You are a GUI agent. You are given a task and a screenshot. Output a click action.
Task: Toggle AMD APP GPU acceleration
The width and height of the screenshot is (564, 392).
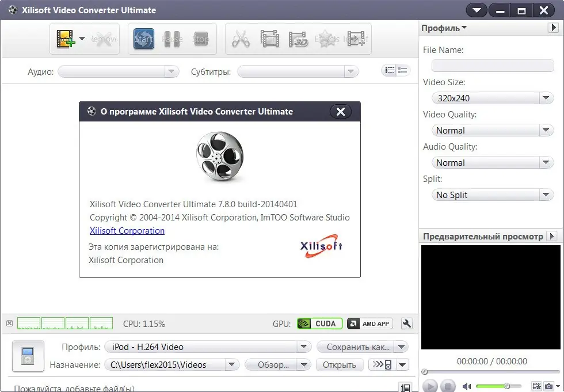(x=370, y=324)
